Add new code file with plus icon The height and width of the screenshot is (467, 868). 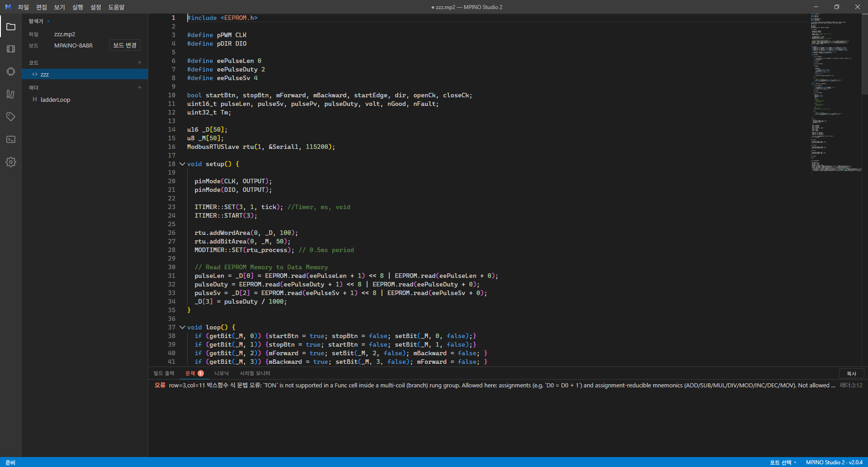coord(140,62)
